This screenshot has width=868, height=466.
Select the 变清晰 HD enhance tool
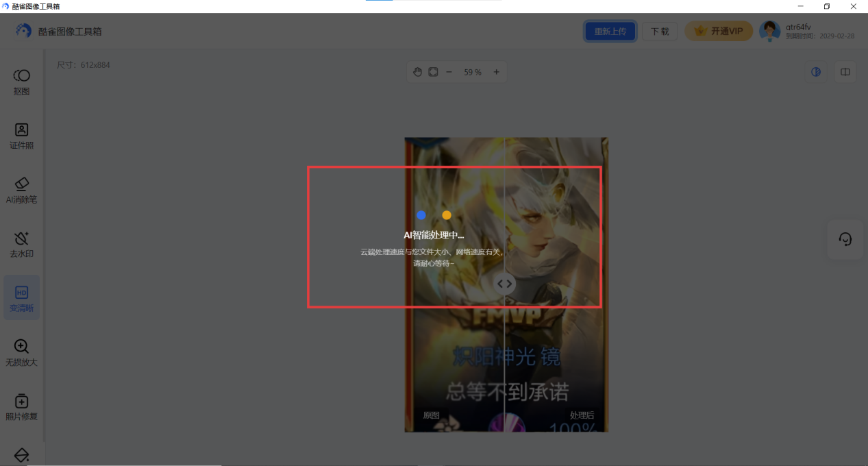(21, 298)
